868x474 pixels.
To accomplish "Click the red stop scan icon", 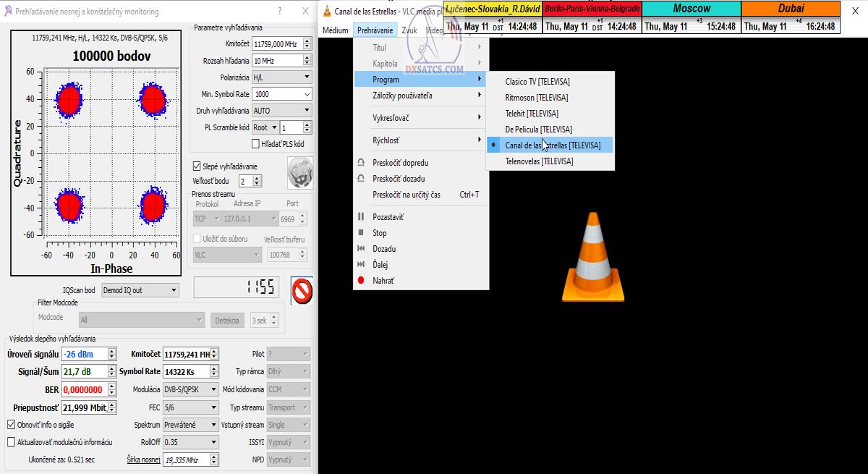I will [x=302, y=290].
